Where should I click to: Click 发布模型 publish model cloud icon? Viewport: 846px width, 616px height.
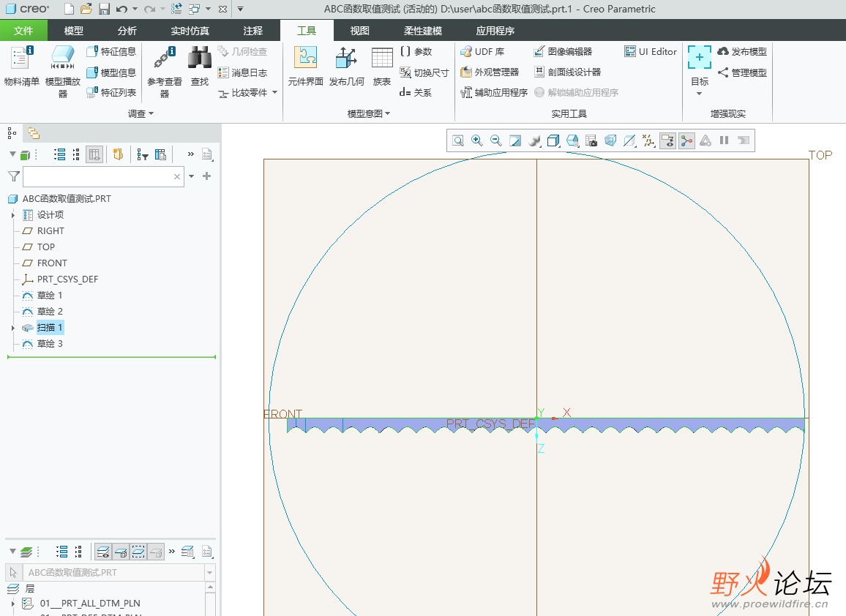[742, 51]
